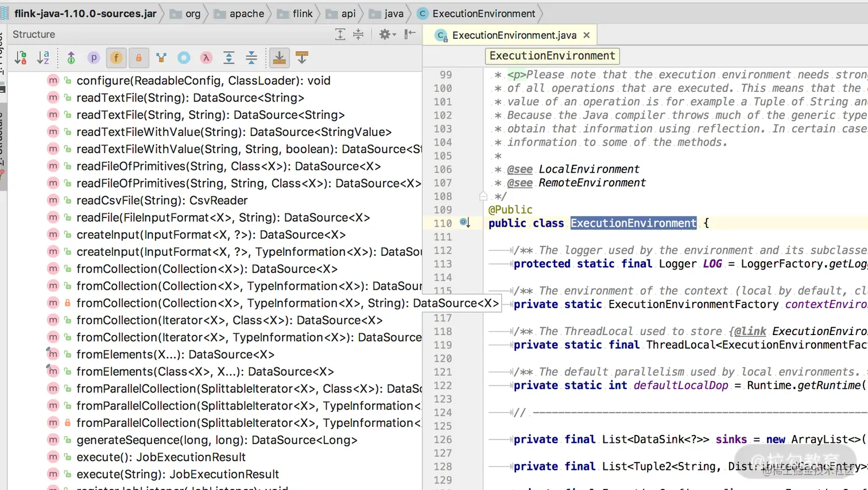Click Structure panel title label

34,34
